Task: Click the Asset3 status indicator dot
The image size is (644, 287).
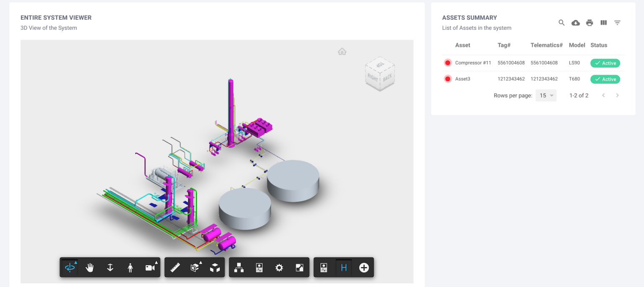Action: pos(447,79)
